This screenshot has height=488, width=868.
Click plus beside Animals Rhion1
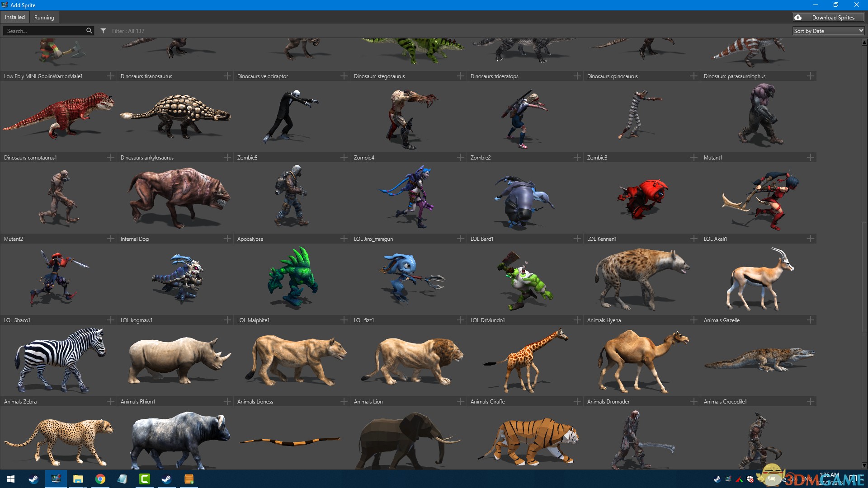[x=227, y=401]
